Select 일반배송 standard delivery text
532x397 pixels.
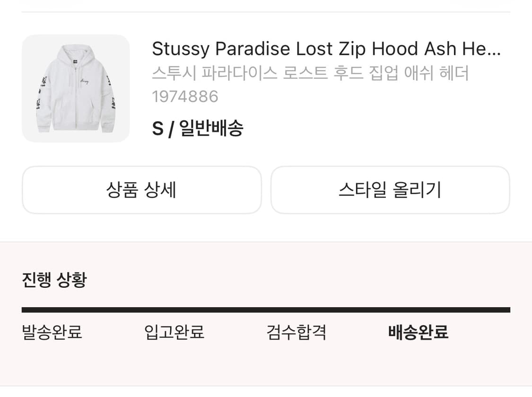[x=212, y=128]
